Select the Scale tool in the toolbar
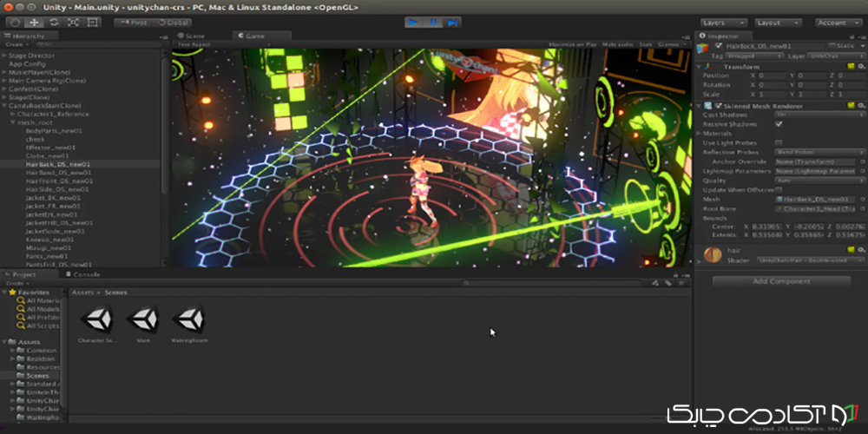This screenshot has width=868, height=434. pos(73,23)
